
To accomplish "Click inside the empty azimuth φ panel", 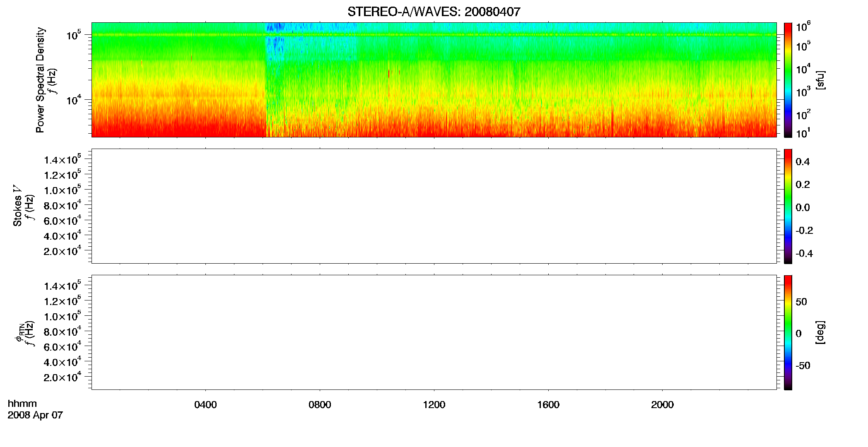I will (x=434, y=332).
